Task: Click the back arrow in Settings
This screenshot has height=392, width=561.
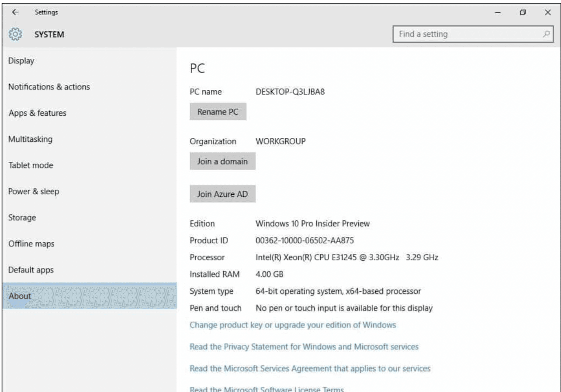Action: [15, 12]
